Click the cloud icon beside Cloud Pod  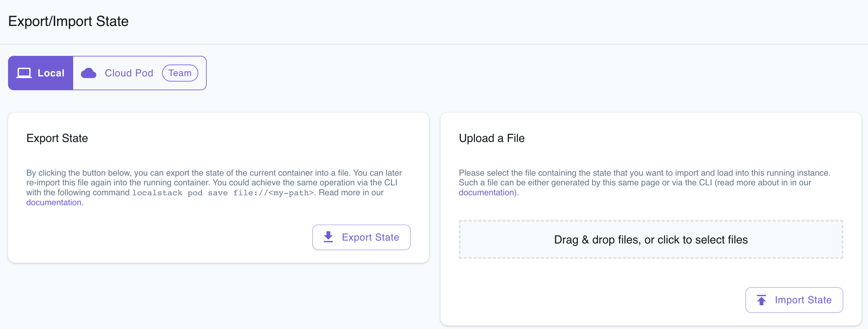(88, 73)
